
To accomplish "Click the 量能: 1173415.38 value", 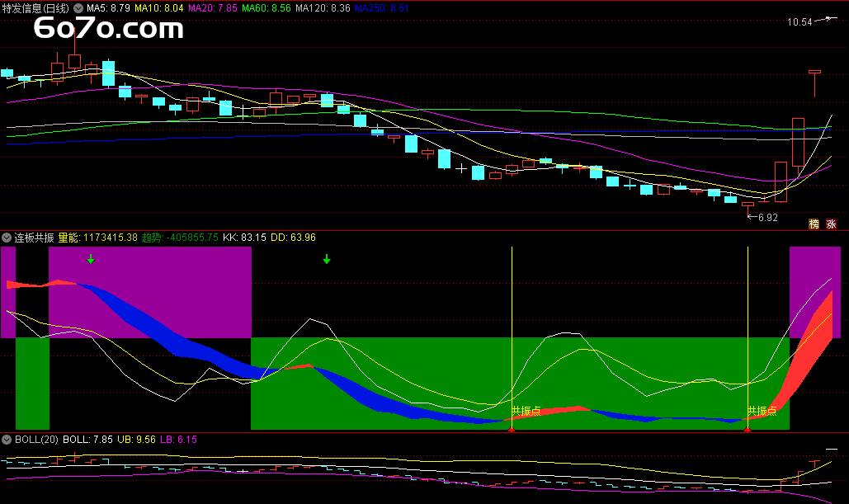I will click(98, 238).
